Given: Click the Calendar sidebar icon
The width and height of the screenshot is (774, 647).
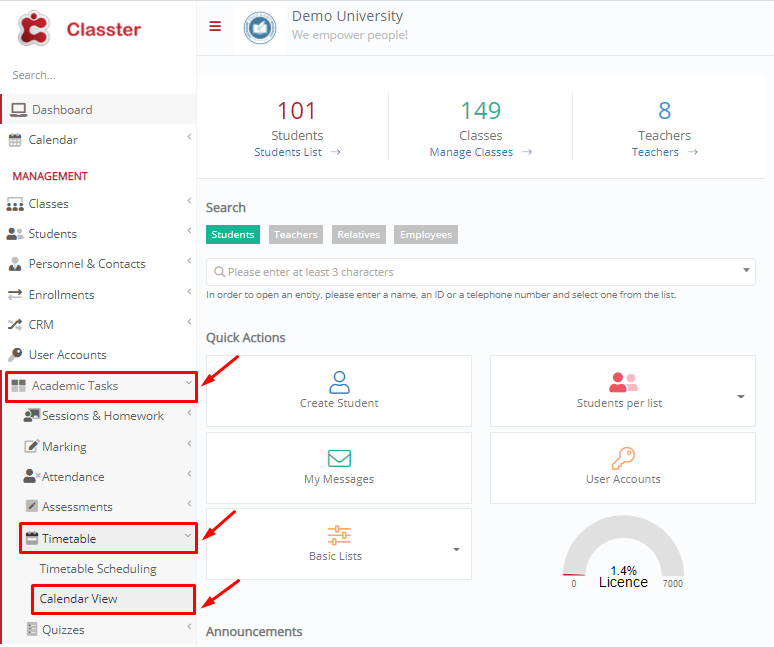Looking at the screenshot, I should [15, 140].
